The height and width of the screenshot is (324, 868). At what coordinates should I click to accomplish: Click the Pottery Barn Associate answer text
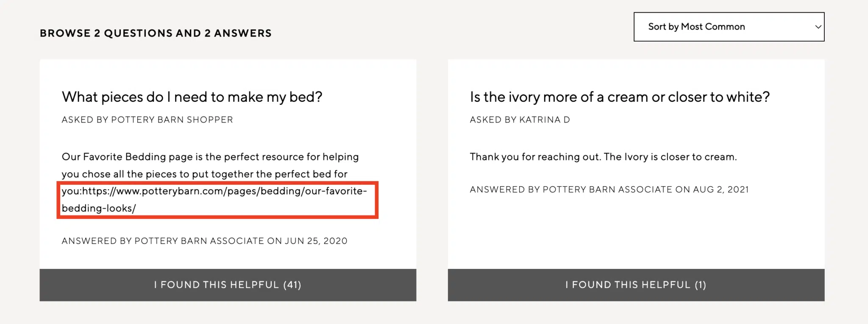(210, 173)
